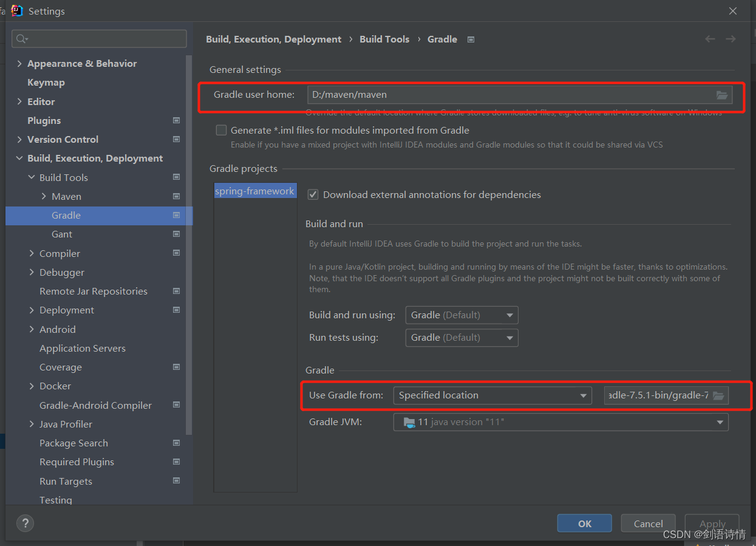The height and width of the screenshot is (546, 756).
Task: Click the project-scope icon beside Gradle-Android Compiler
Action: pyautogui.click(x=176, y=405)
